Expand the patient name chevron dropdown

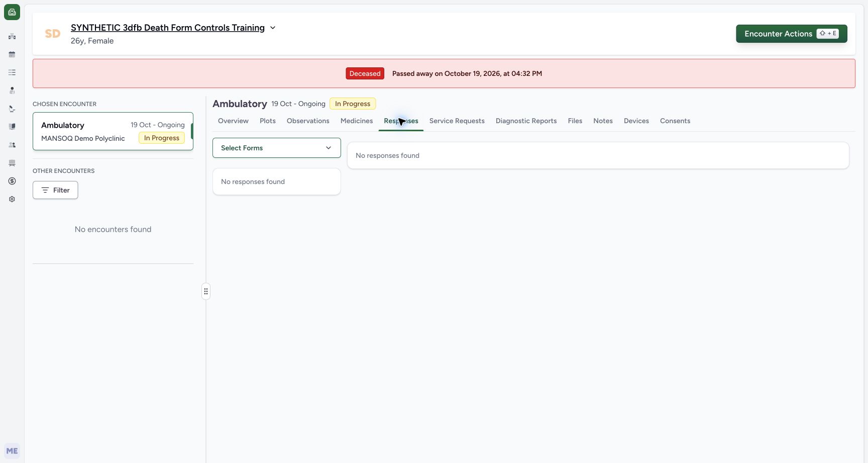pos(273,28)
